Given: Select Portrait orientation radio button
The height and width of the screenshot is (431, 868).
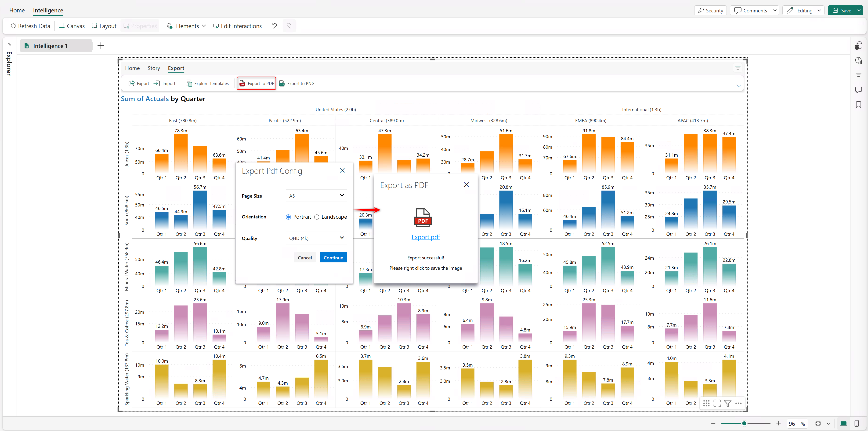Looking at the screenshot, I should pyautogui.click(x=288, y=217).
